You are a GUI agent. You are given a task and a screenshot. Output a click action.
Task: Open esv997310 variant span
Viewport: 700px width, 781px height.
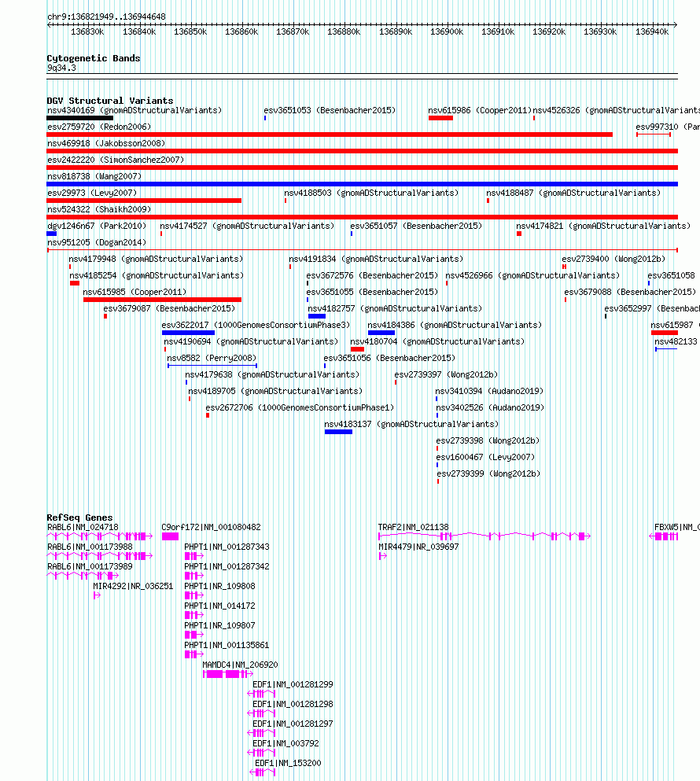[654, 134]
